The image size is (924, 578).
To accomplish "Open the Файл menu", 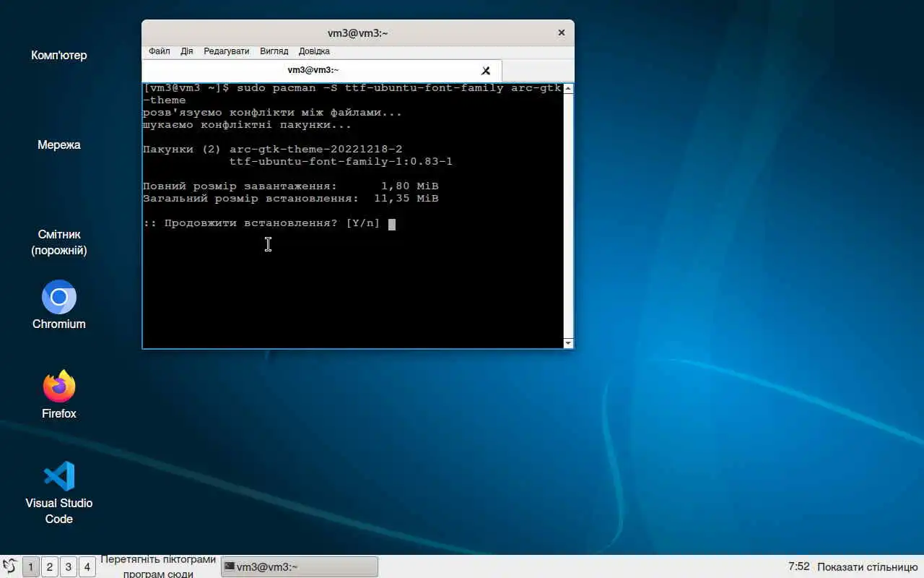I will (160, 51).
